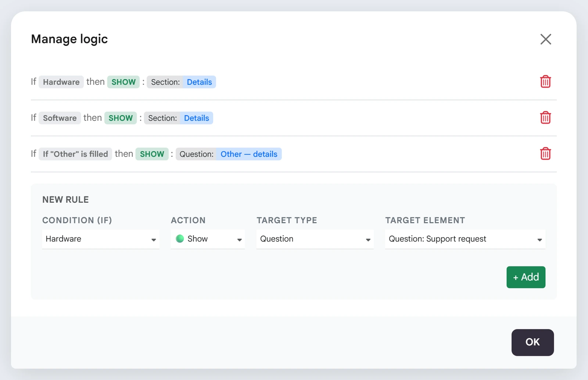Open the Action Show dropdown
This screenshot has height=380, width=588.
208,239
